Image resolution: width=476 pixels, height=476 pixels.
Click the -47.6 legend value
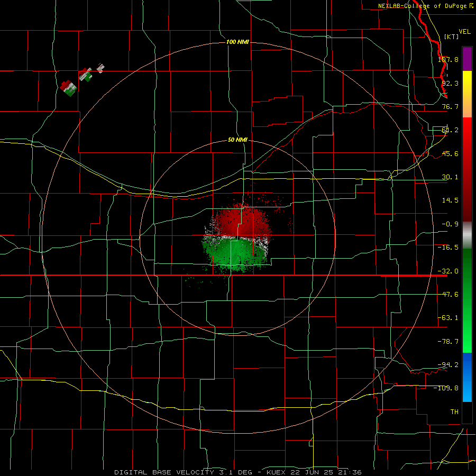448,295
